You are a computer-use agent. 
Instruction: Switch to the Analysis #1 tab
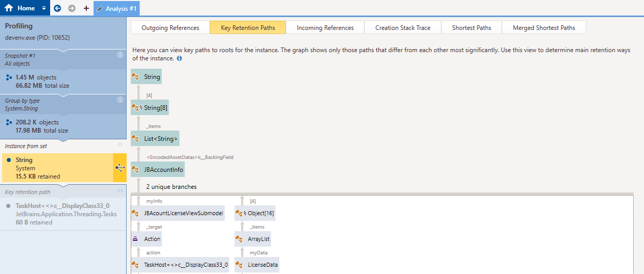click(x=116, y=8)
